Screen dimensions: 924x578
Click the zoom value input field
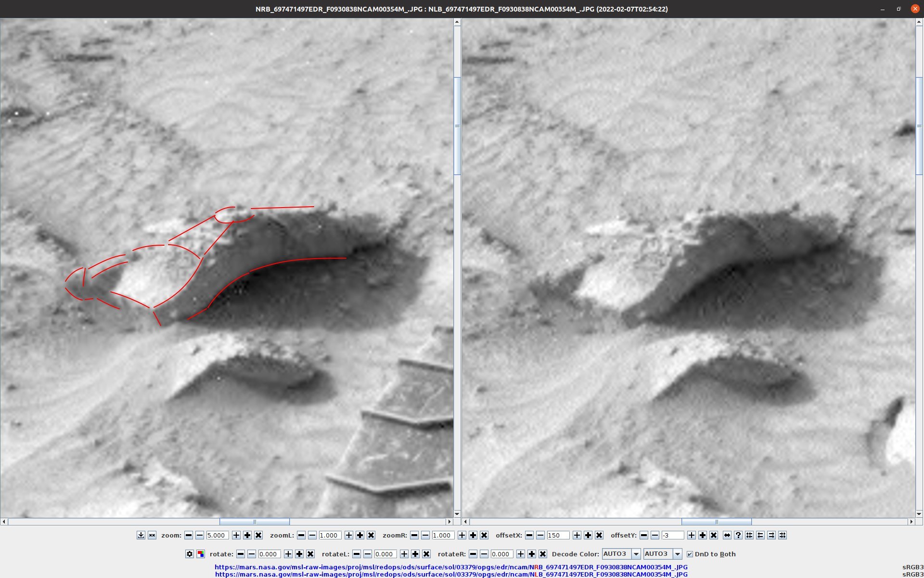coord(217,535)
